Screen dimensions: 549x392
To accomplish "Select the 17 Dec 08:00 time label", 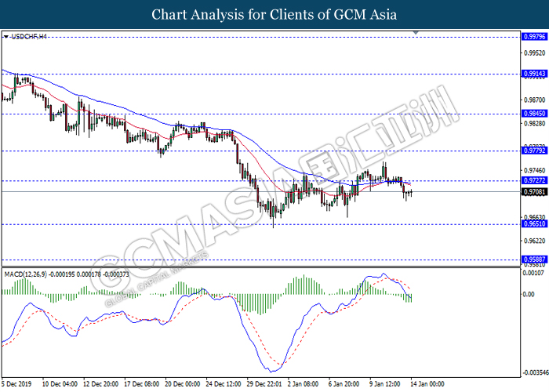I will tap(142, 384).
